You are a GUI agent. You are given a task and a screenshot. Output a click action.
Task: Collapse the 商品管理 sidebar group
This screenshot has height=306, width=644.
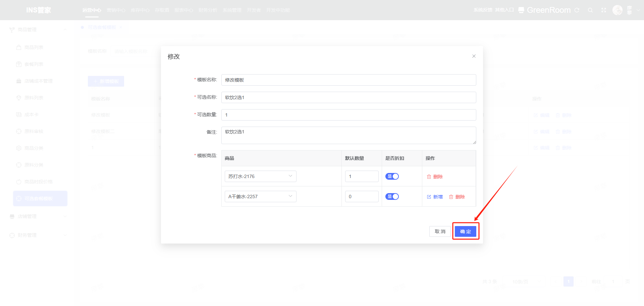pos(65,30)
